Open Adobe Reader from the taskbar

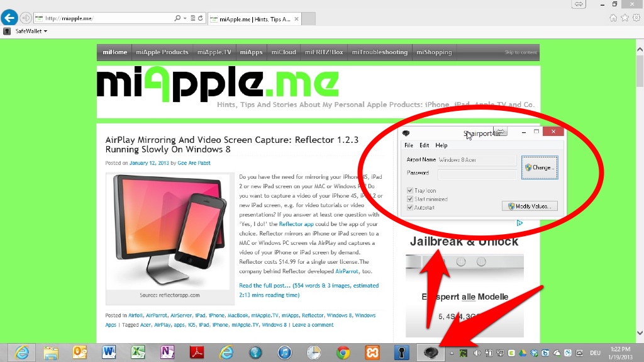(197, 353)
